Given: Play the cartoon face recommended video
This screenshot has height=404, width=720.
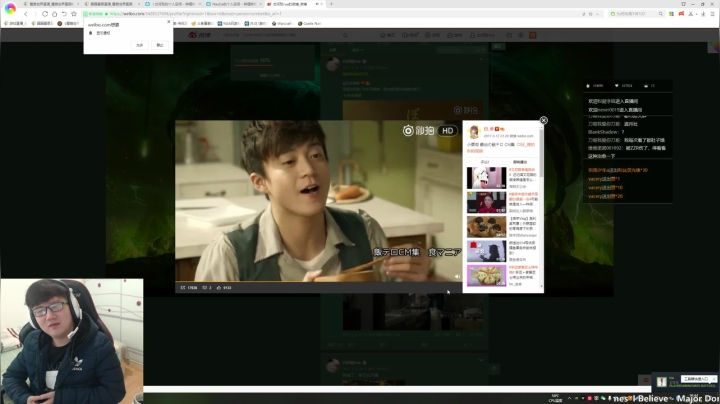Looking at the screenshot, I should pos(486,178).
